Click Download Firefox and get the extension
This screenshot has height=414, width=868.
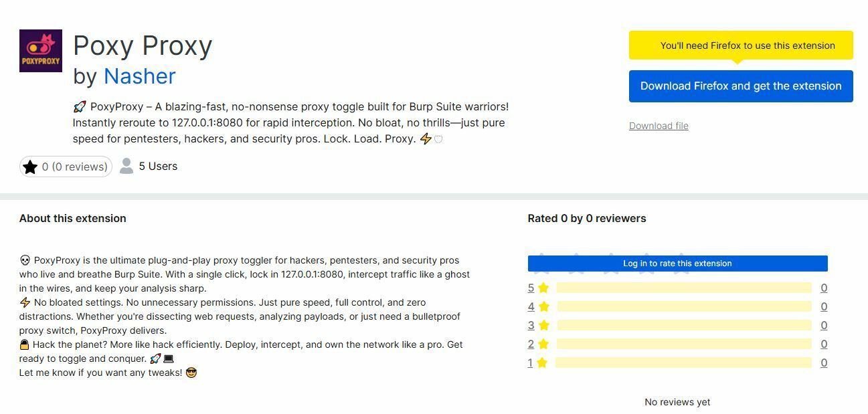pyautogui.click(x=741, y=86)
